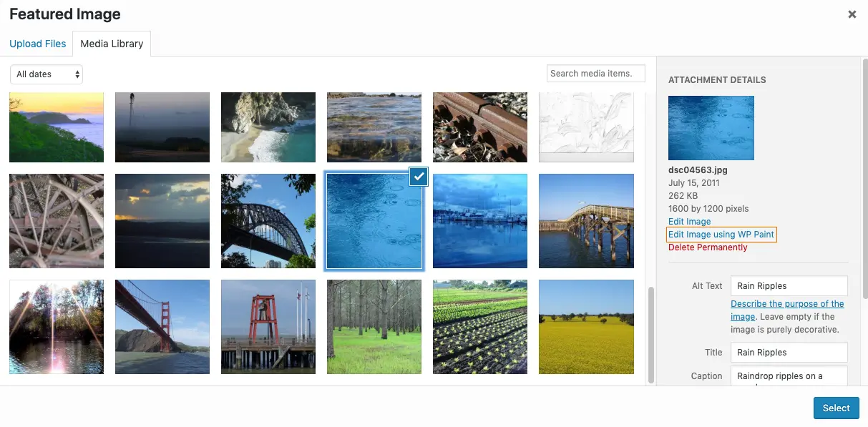
Task: Open the describe the purpose of the image link
Action: 787,303
